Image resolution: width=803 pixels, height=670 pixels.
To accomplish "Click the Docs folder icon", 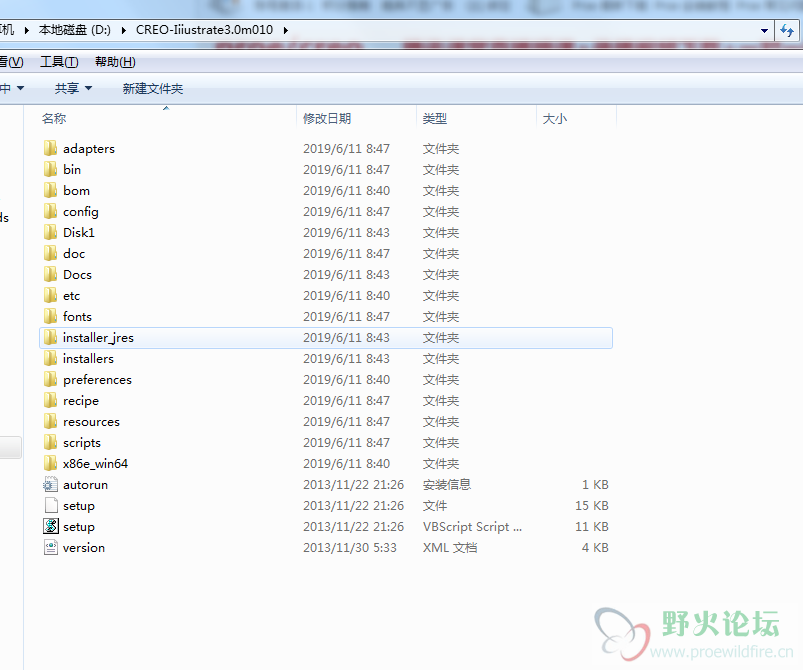I will (50, 275).
